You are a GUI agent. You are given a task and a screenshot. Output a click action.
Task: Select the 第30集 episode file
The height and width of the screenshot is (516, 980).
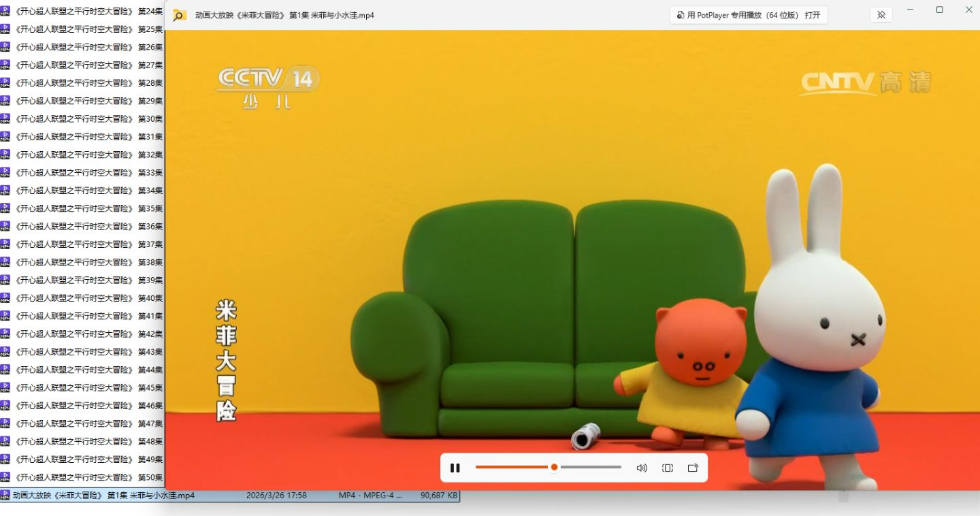[82, 119]
